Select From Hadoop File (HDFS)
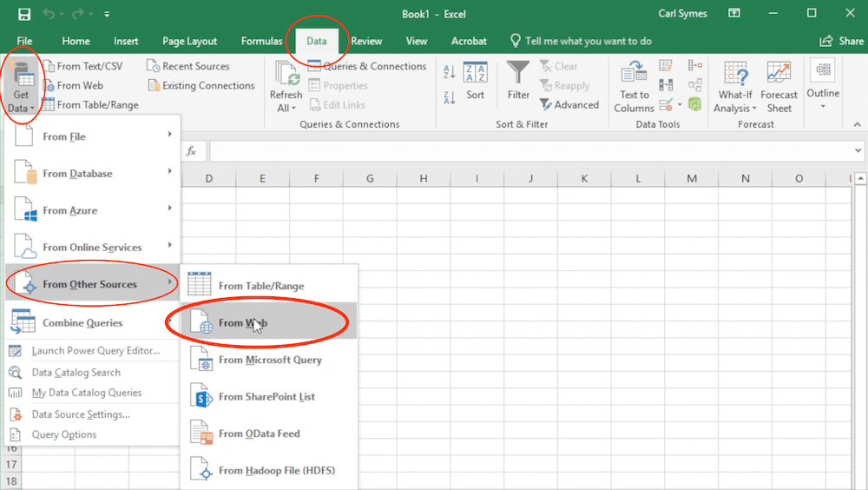 coord(276,471)
